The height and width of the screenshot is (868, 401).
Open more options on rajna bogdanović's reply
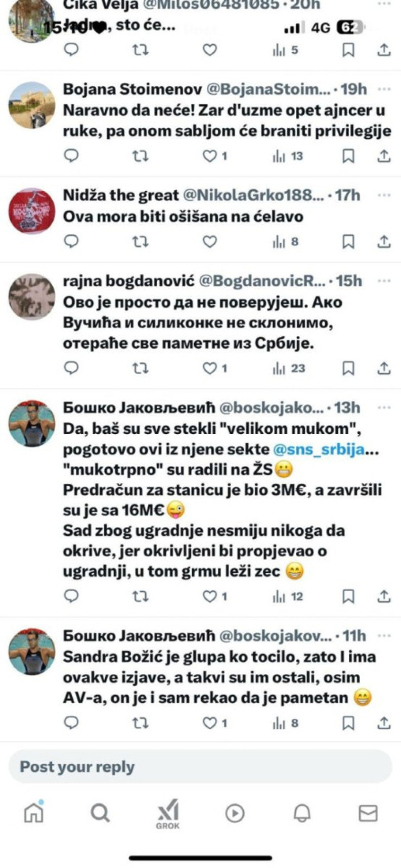pyautogui.click(x=384, y=281)
